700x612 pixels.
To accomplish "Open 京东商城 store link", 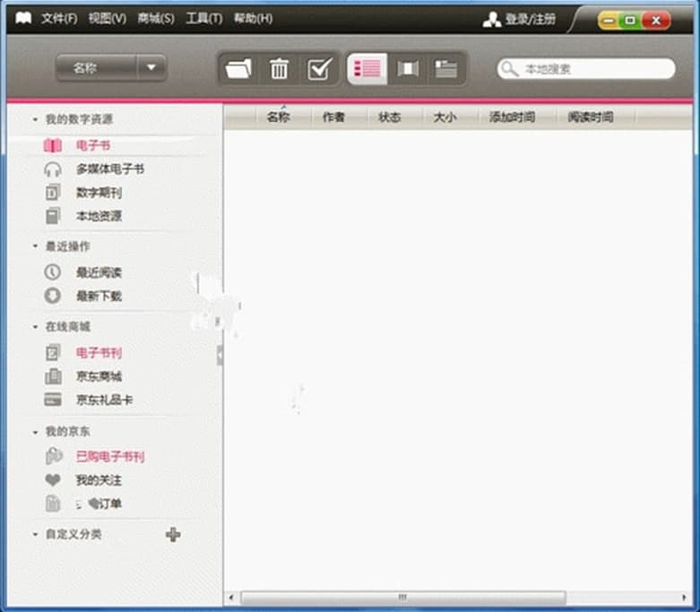I will pyautogui.click(x=98, y=376).
